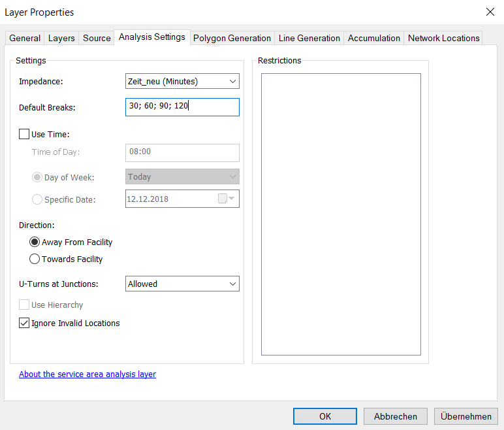Click the OK button
This screenshot has width=504, height=430.
pos(325,416)
